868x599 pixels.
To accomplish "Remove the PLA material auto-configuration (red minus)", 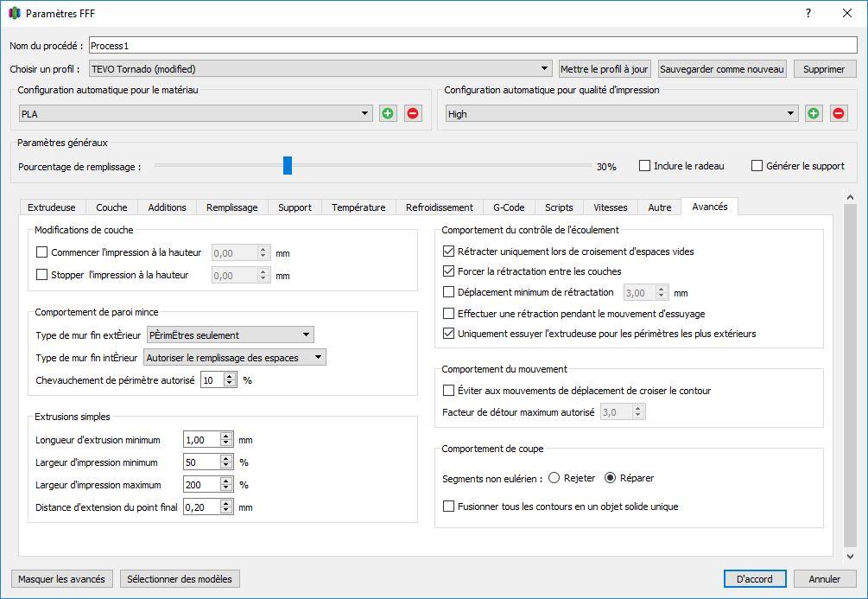I will coord(413,113).
